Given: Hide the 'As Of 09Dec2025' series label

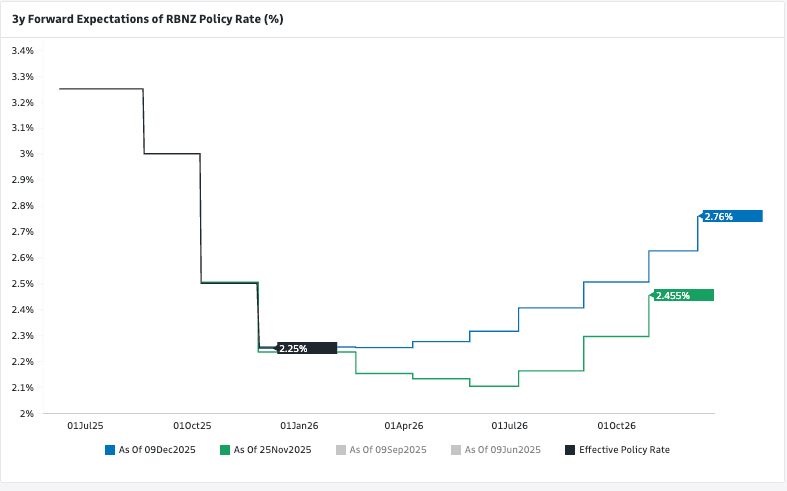Looking at the screenshot, I should 157,450.
